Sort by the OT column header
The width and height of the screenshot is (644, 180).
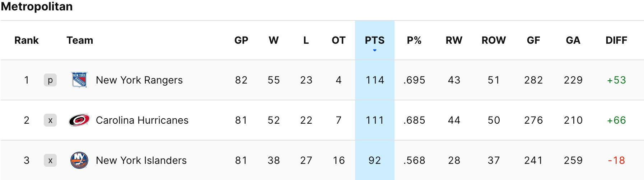point(339,40)
